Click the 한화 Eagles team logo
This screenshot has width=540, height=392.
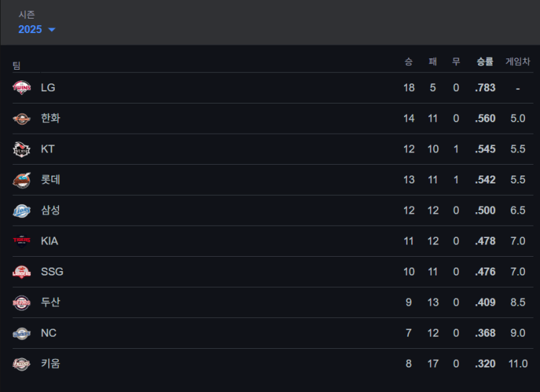22,119
